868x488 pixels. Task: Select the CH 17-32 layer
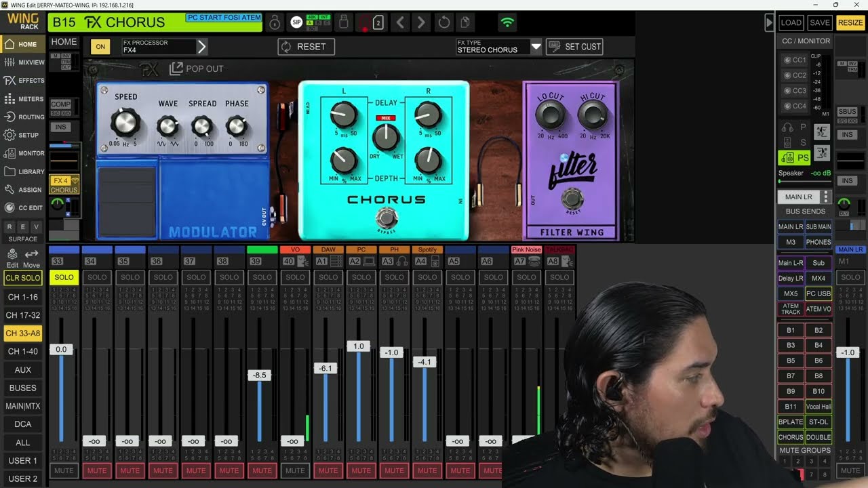[x=23, y=315]
